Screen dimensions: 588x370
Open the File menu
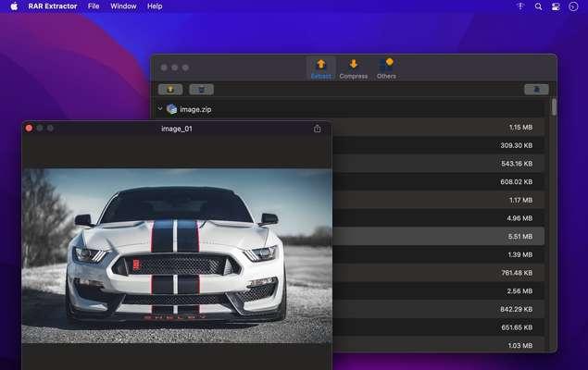click(94, 6)
